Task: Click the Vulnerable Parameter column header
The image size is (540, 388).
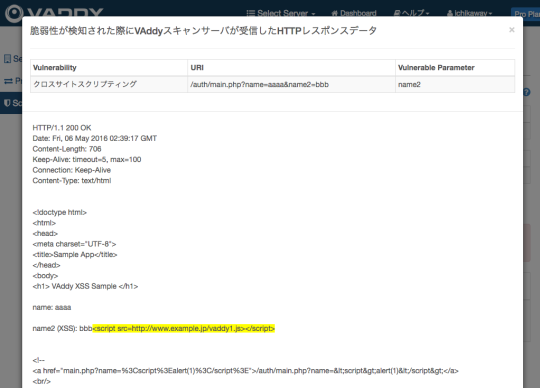Action: [455, 68]
